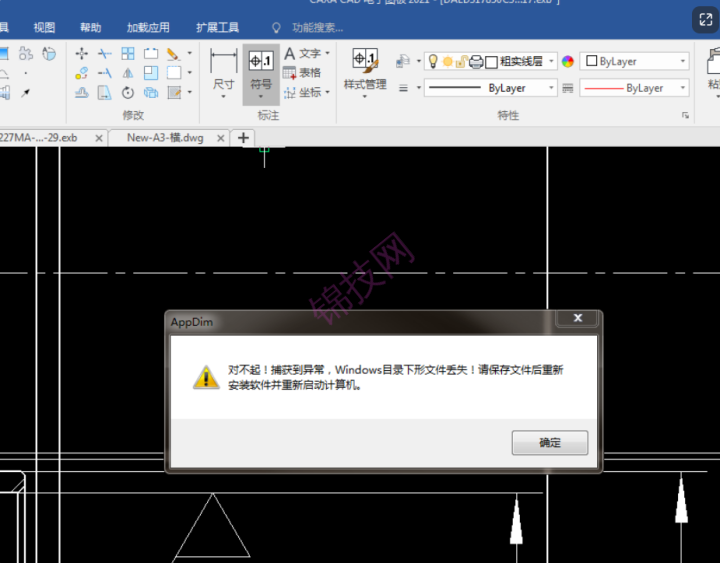Open the ByLayer color dropdown

pos(683,61)
